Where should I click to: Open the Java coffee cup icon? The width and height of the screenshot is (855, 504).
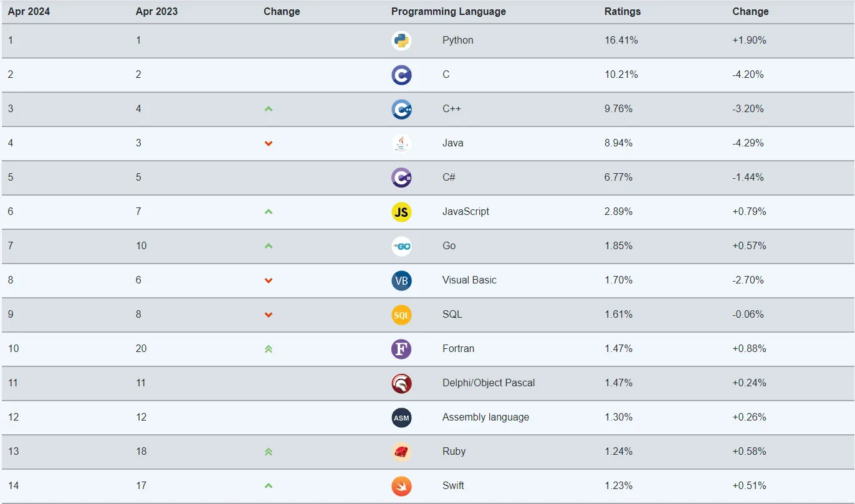(401, 143)
